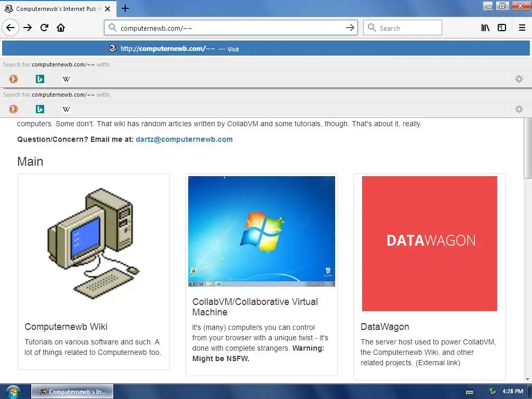Open the DataWagon card title
This screenshot has height=399, width=532.
tap(385, 326)
